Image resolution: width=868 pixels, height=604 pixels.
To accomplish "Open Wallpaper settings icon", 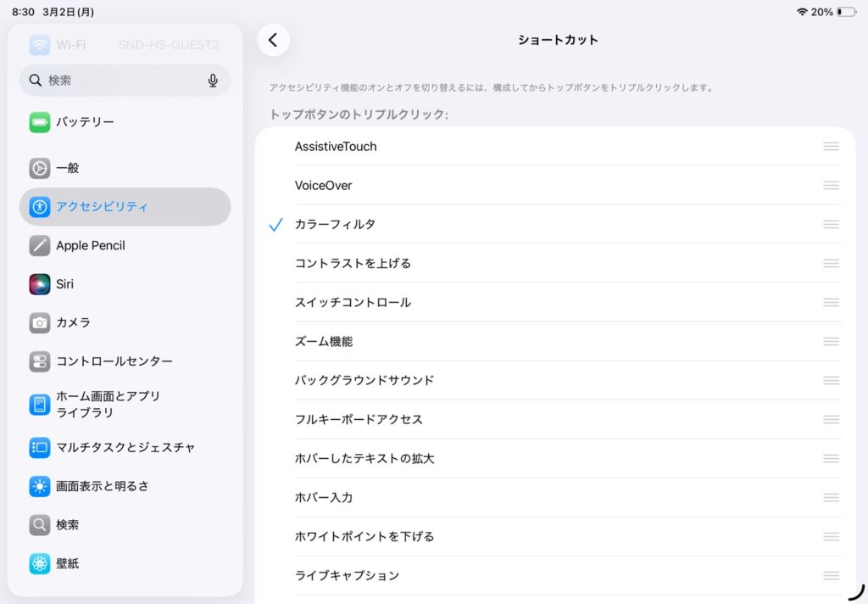I will point(40,563).
